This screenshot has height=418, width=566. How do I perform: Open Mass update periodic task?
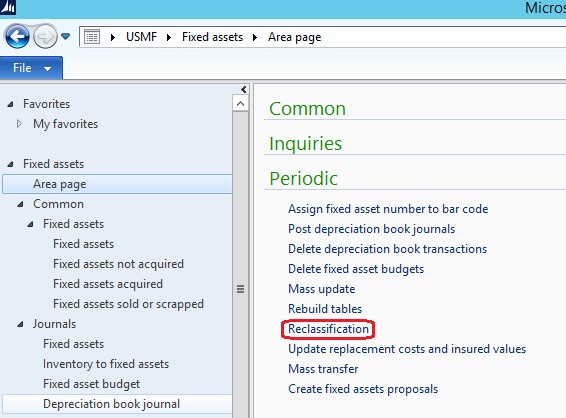click(x=321, y=289)
